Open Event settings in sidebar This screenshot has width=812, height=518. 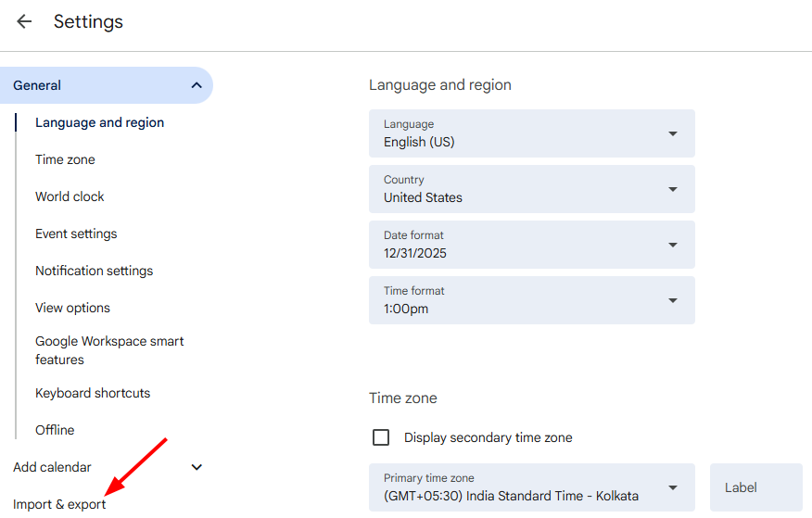(x=76, y=234)
